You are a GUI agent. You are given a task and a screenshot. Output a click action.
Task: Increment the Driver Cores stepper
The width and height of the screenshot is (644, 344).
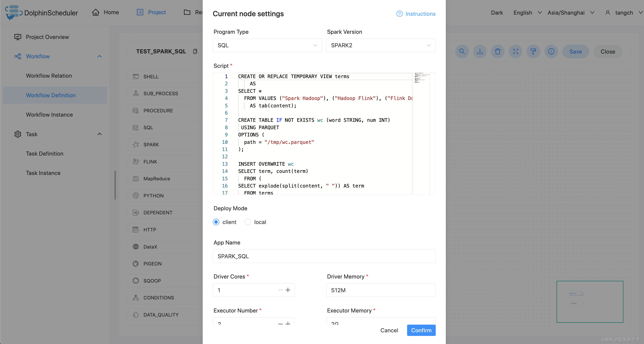pos(288,290)
